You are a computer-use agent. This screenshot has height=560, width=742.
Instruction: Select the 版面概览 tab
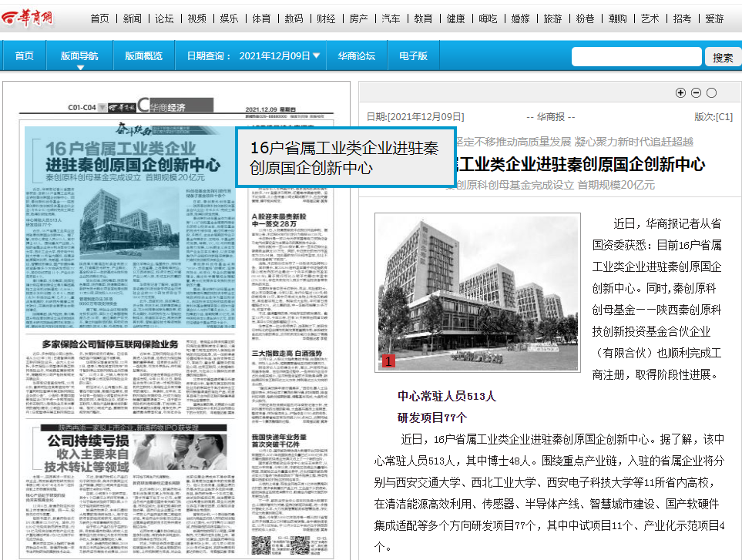coord(144,56)
